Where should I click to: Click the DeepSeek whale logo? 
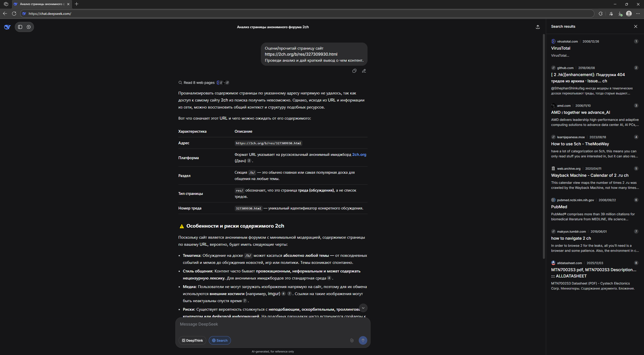7,27
